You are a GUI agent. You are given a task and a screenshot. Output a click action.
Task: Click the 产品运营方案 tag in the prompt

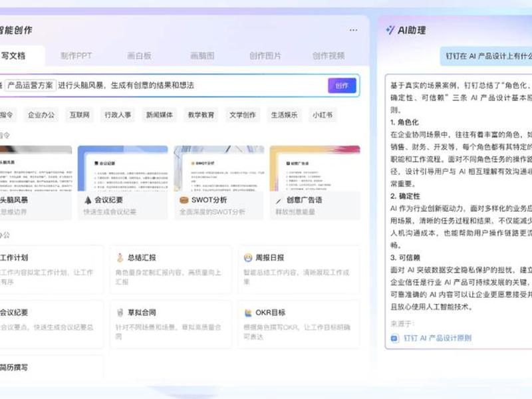coord(31,85)
